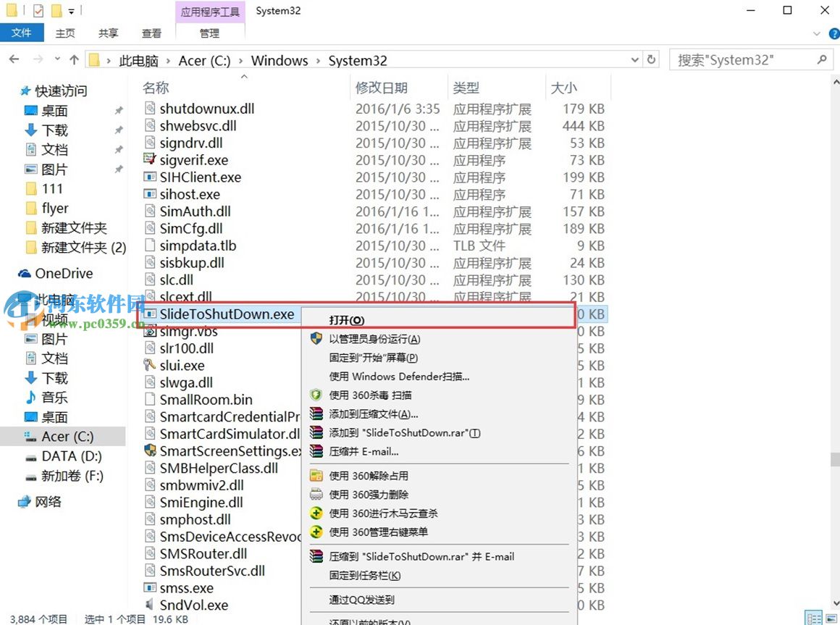
Task: Open the address bar history dropdown arrow
Action: (x=634, y=59)
